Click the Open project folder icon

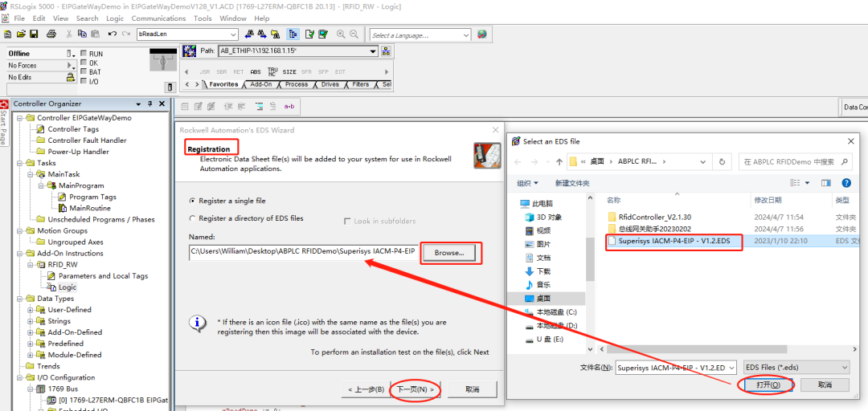click(21, 34)
